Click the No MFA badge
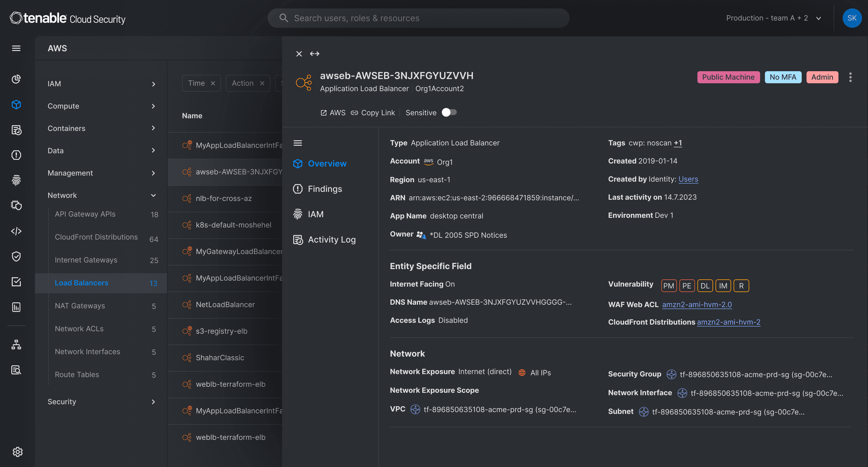 click(x=783, y=77)
